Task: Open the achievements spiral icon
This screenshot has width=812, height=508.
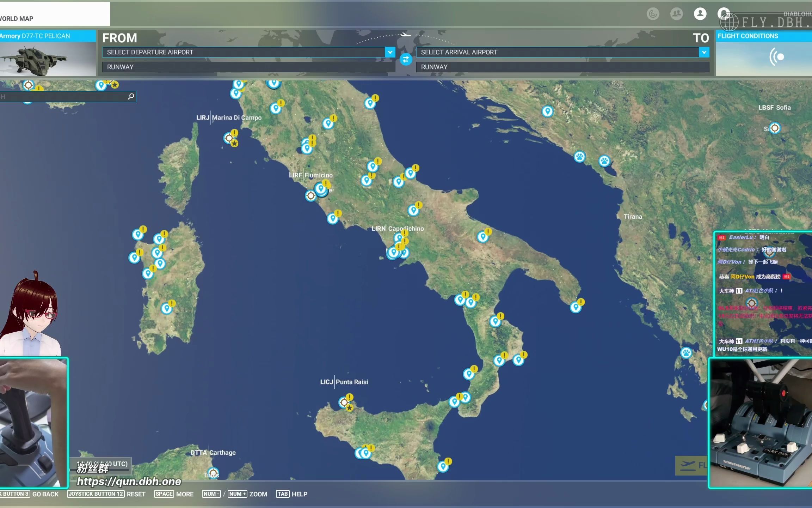Action: 653,14
